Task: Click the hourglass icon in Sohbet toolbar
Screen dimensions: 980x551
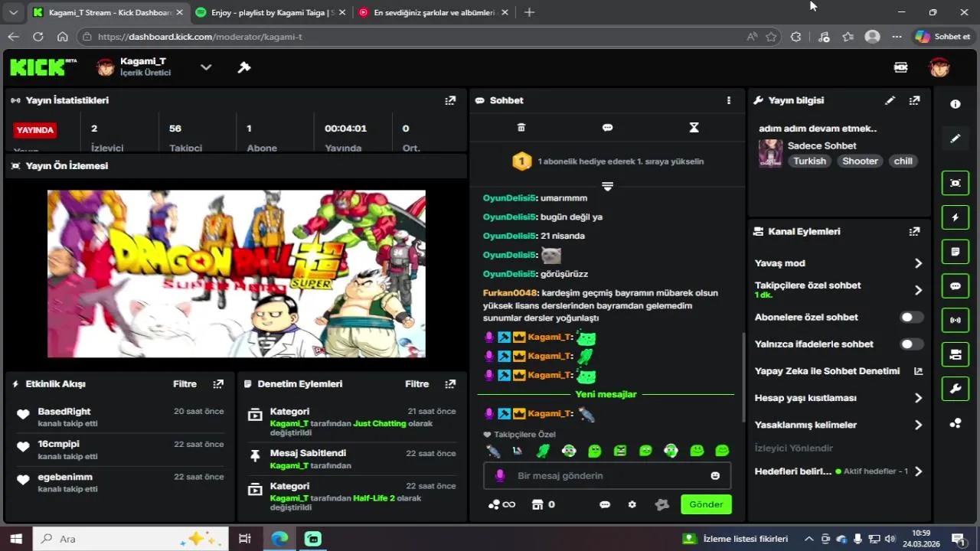Action: coord(694,128)
